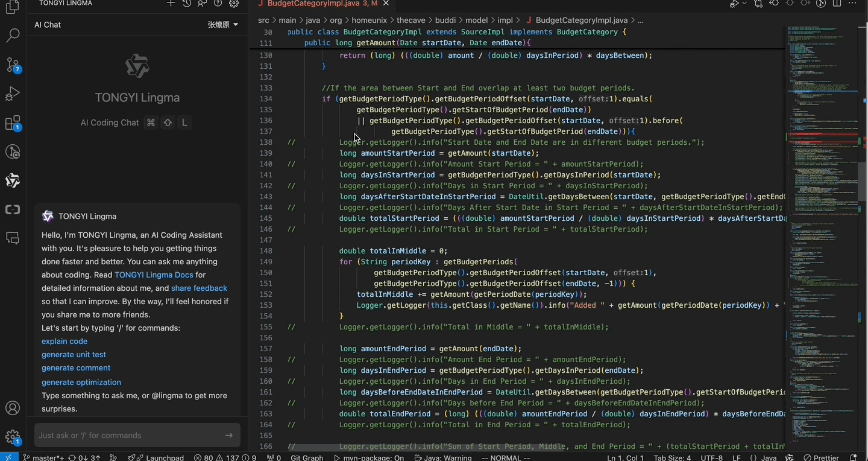Click the notifications bell in status bar
The height and width of the screenshot is (461, 868).
853,457
